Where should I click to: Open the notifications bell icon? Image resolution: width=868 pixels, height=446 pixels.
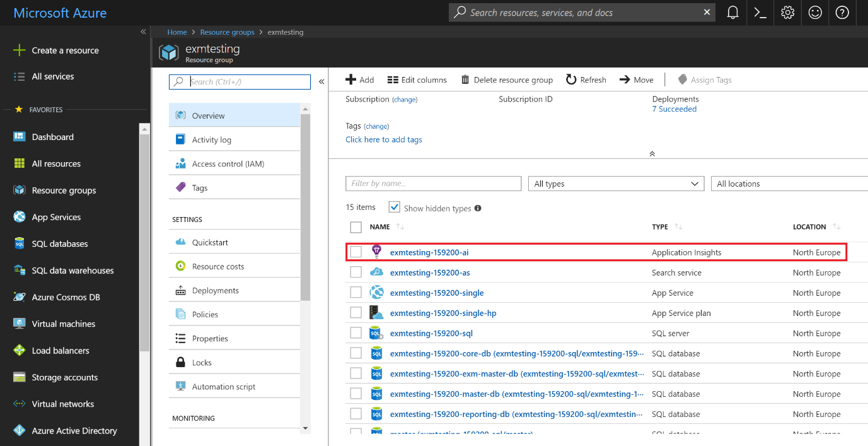(732, 12)
